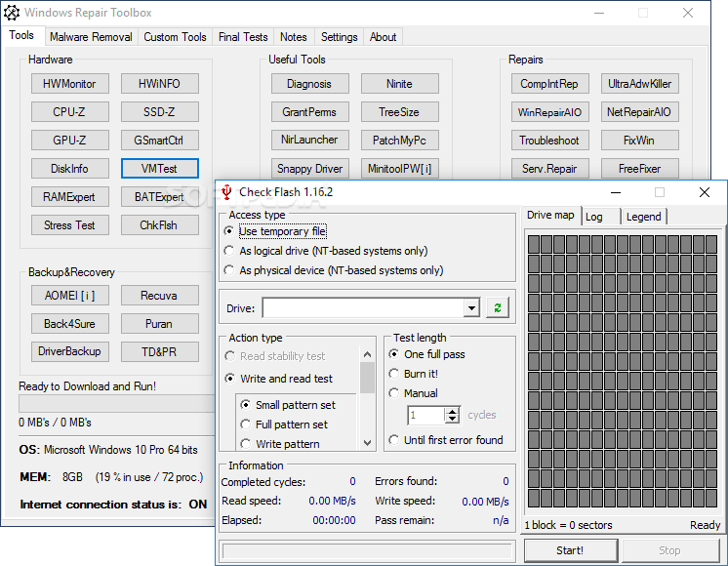Launch the Recuva recovery tool
728x566 pixels.
(x=158, y=296)
